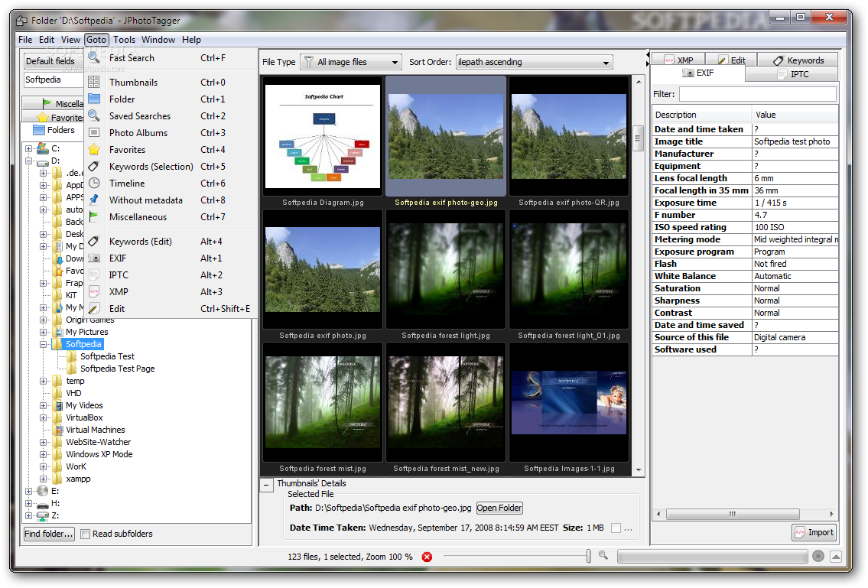Viewport: 868px width, 588px height.
Task: Expand the C: drive node
Action: point(29,148)
